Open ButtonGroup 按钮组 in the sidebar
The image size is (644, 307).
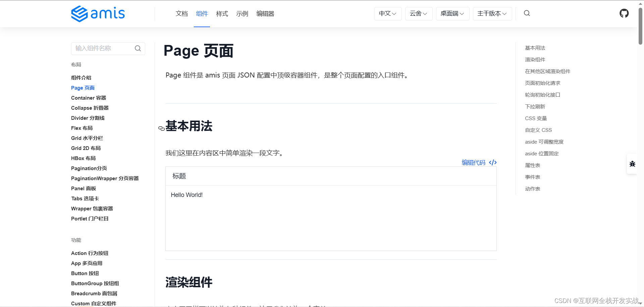(x=95, y=284)
